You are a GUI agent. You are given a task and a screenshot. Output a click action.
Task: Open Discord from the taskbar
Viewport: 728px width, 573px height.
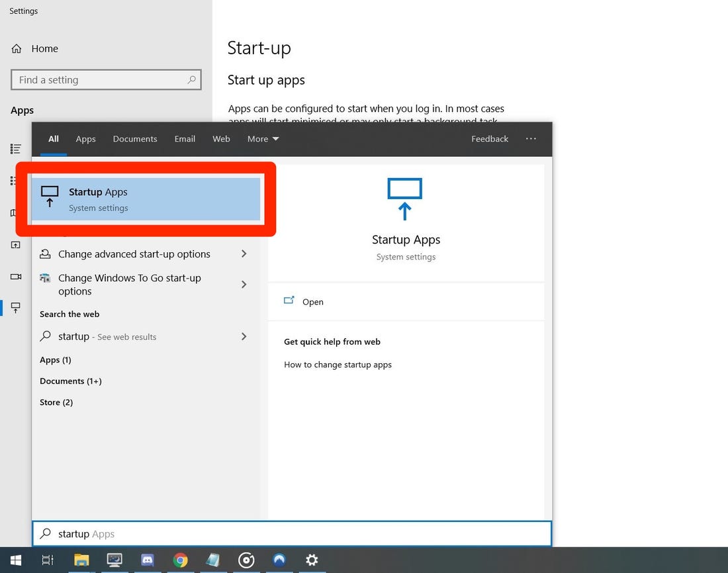(147, 560)
